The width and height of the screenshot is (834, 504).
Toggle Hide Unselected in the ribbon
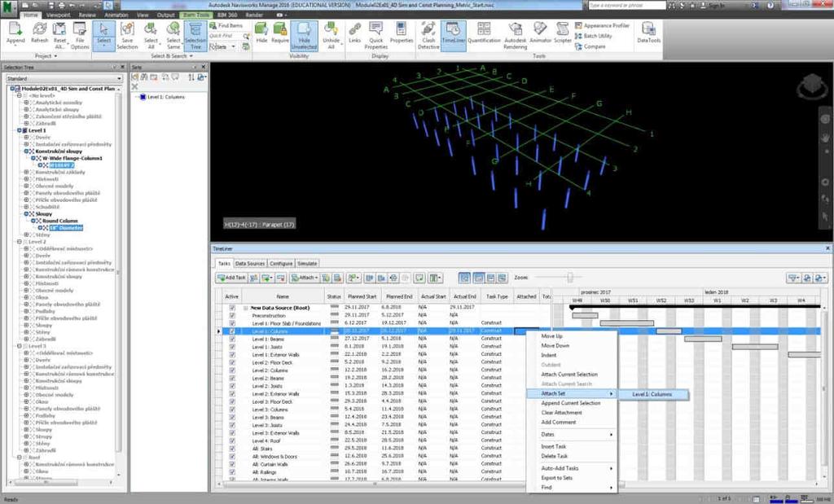[305, 35]
